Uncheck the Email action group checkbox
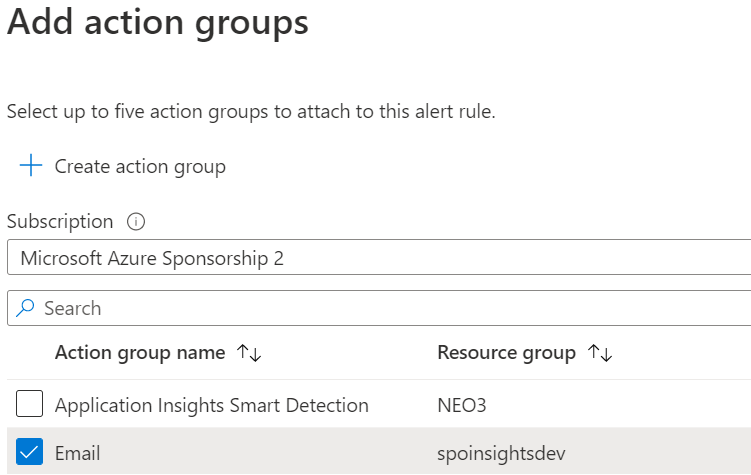The width and height of the screenshot is (751, 475). pyautogui.click(x=29, y=452)
